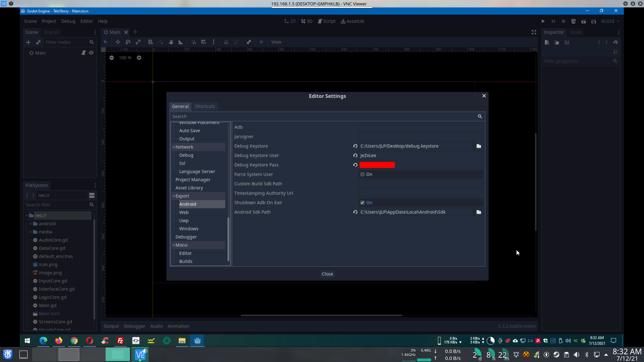Click canvas horizontal scrollbar
Image resolution: width=644 pixels, height=362 pixels.
(321, 315)
